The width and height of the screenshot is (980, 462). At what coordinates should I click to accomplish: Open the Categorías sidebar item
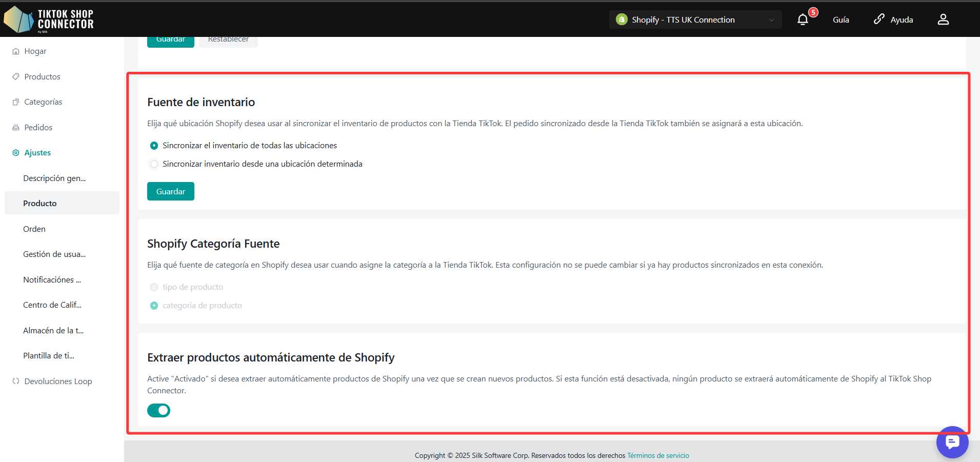point(43,102)
